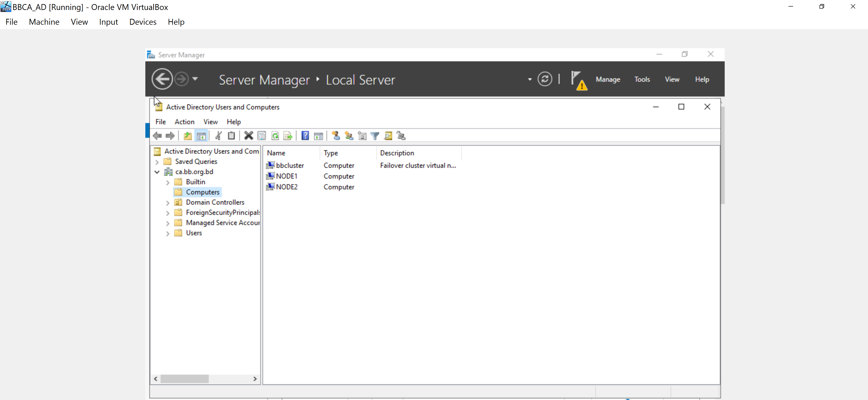The image size is (868, 400).
Task: Select the bbcluster computer icon
Action: pyautogui.click(x=270, y=165)
